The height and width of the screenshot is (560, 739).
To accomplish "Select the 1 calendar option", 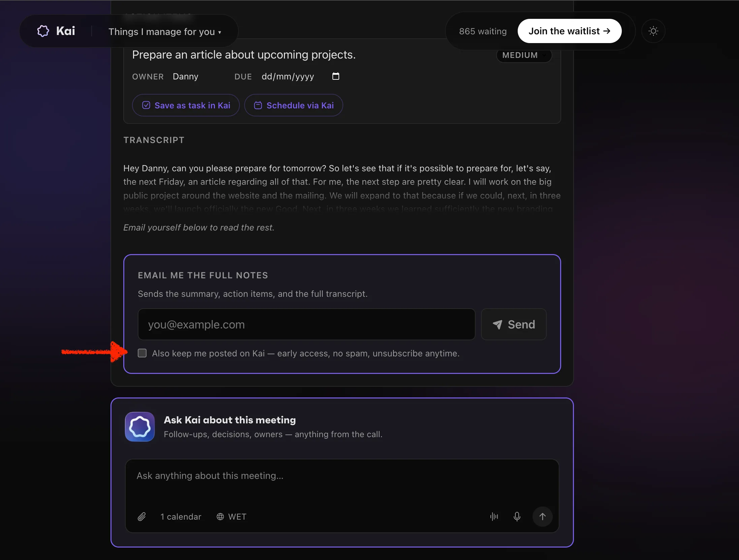I will pyautogui.click(x=181, y=517).
